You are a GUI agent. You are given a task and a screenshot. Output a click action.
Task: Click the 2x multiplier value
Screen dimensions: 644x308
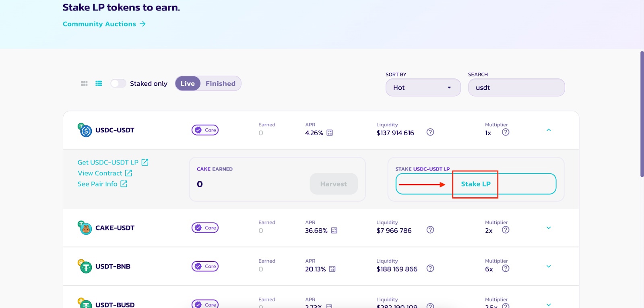click(489, 231)
